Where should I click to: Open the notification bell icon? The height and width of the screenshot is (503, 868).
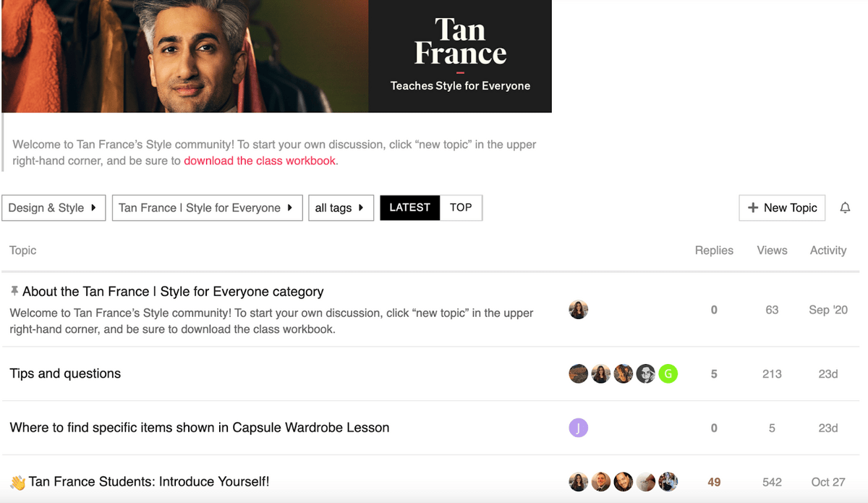(845, 208)
